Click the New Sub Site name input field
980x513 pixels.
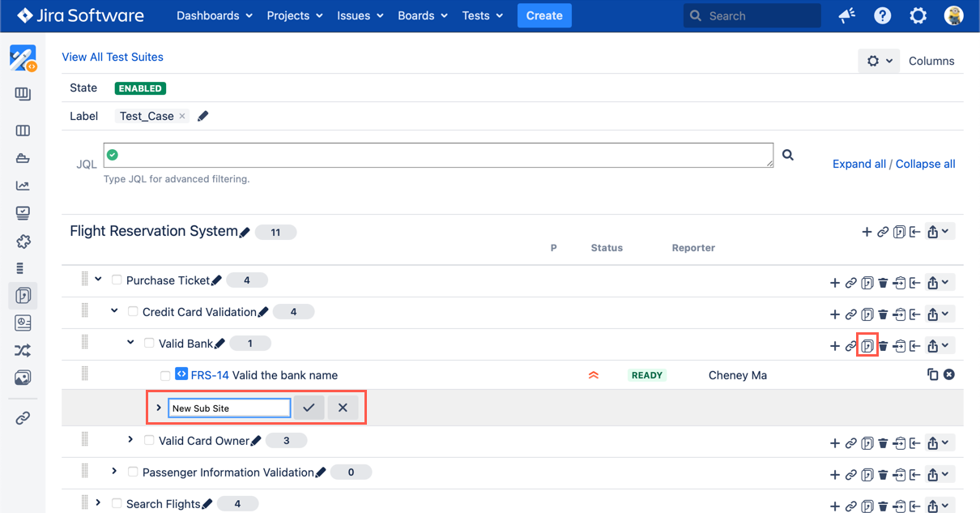[x=229, y=408]
